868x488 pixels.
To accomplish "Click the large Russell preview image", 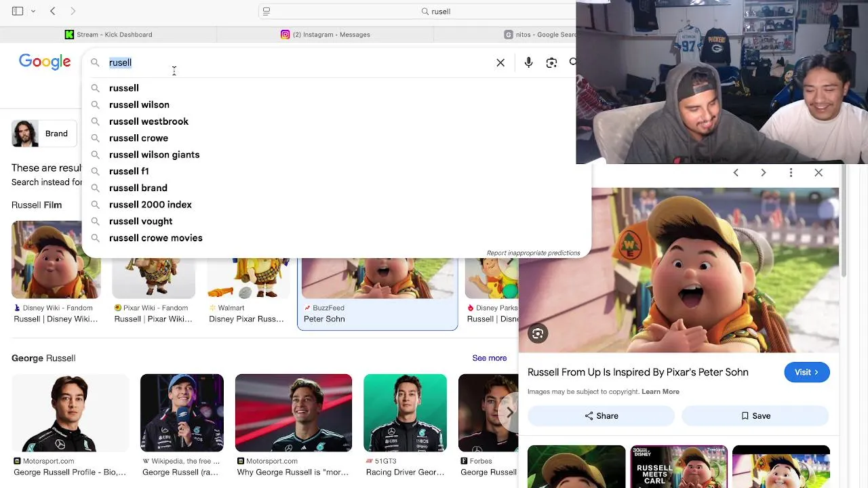I will [x=679, y=270].
